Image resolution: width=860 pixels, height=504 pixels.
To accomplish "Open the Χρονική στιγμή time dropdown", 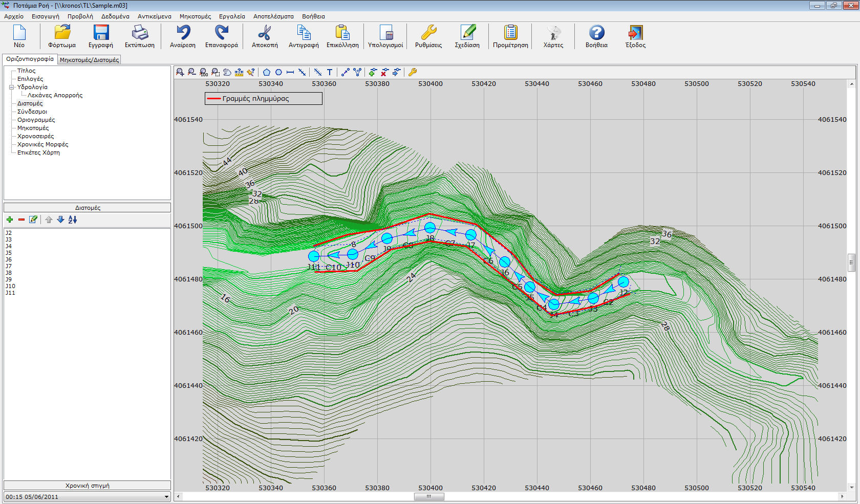I will click(x=166, y=497).
